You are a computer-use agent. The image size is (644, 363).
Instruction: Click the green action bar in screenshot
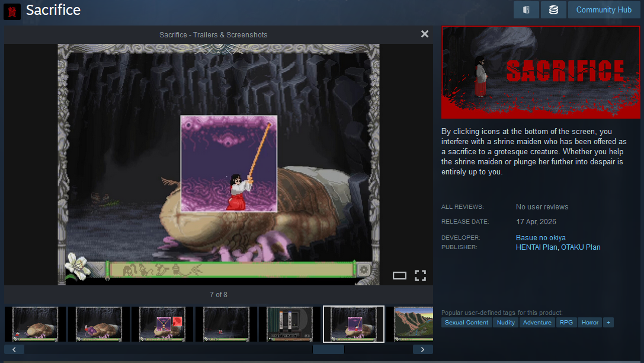coord(231,270)
